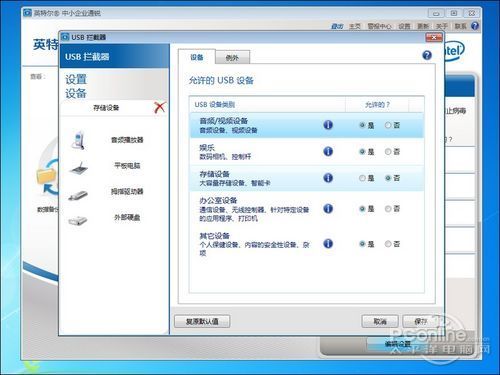Click the USB 拦截器 dialog help icon
The width and height of the screenshot is (500, 375).
point(427,55)
